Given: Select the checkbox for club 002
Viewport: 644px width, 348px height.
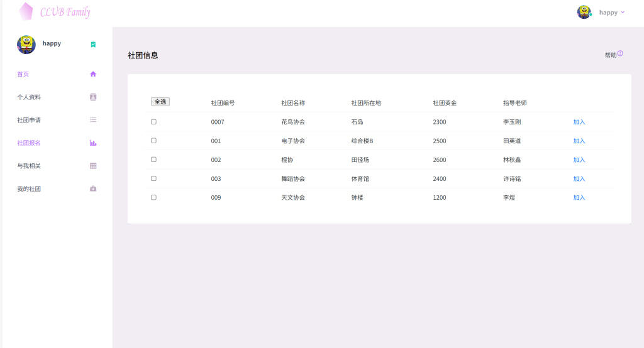Looking at the screenshot, I should pyautogui.click(x=153, y=159).
